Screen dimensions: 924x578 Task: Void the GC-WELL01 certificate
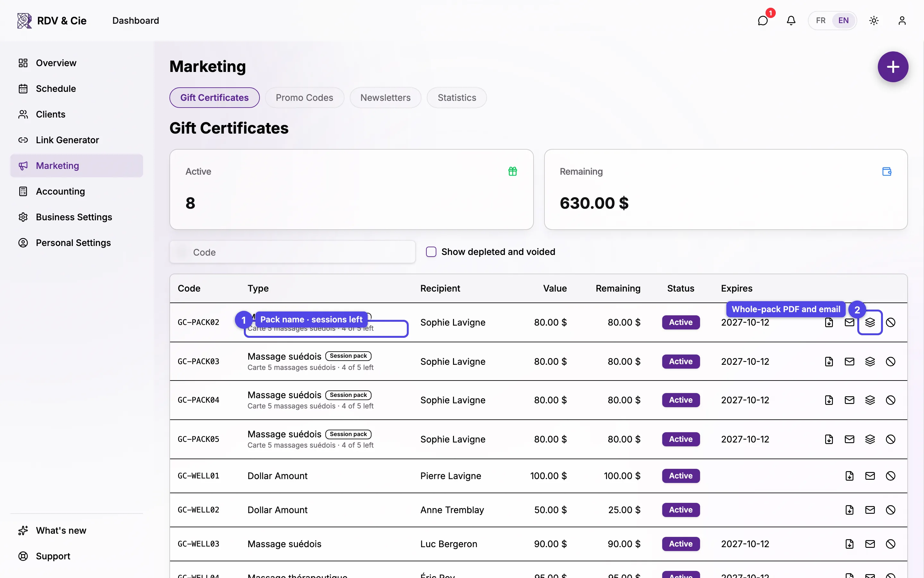click(890, 476)
